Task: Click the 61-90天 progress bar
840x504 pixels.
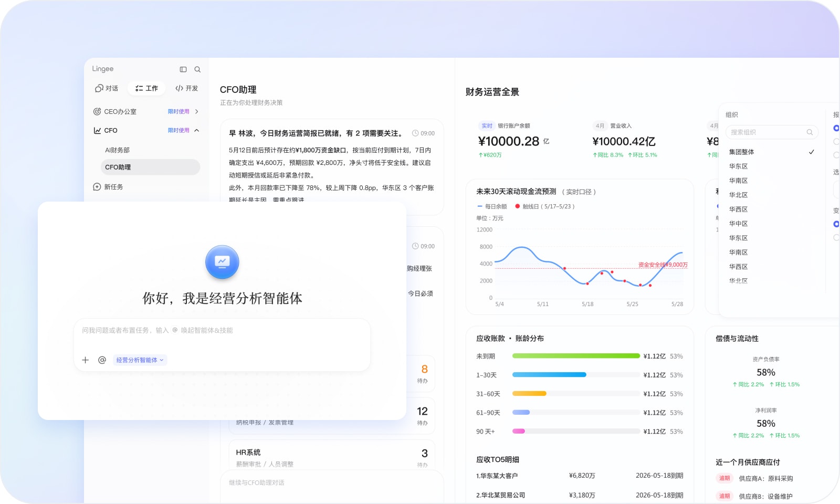Action: pyautogui.click(x=521, y=413)
